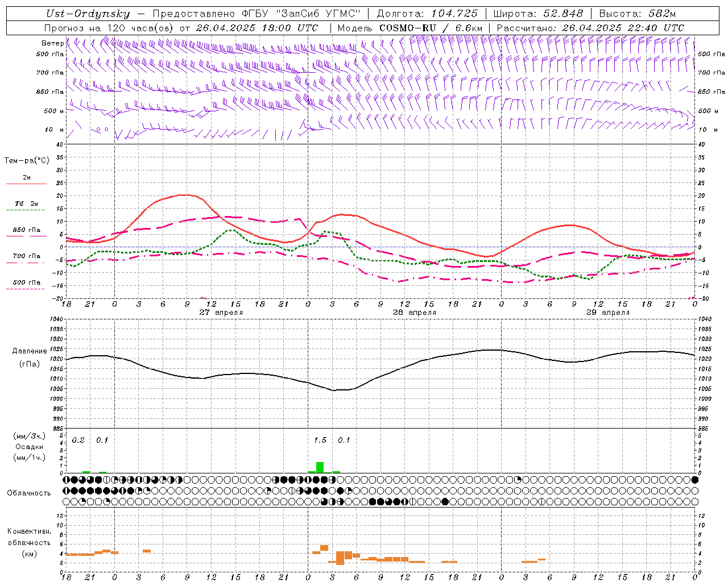The height and width of the screenshot is (582, 728).
Task: Select the 500 гПа entry in the temperature legend
Action: tap(26, 283)
